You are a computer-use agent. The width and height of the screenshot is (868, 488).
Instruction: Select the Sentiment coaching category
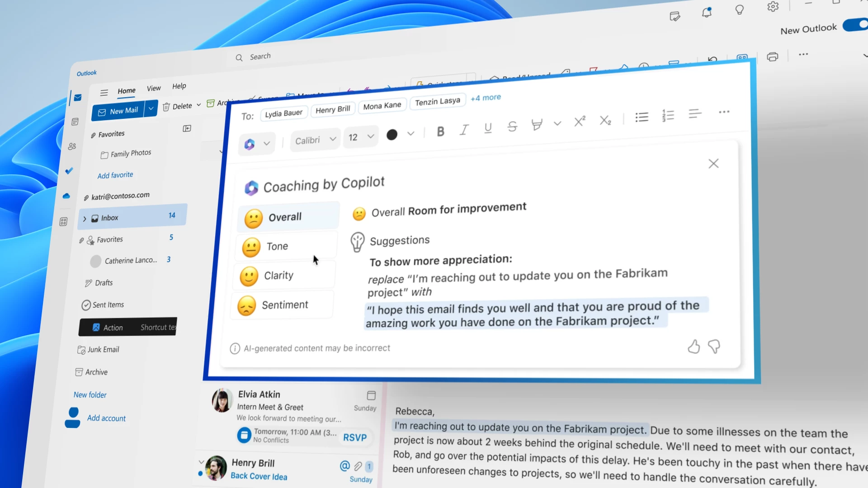285,305
